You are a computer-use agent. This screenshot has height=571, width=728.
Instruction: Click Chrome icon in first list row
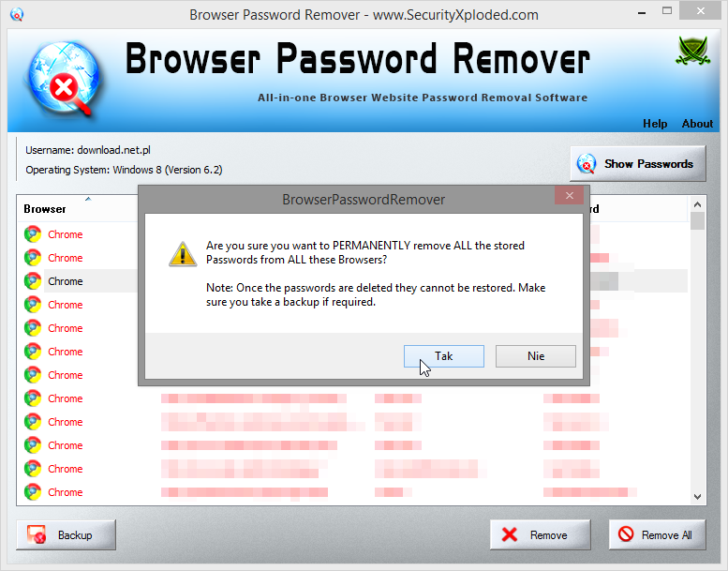(x=33, y=234)
